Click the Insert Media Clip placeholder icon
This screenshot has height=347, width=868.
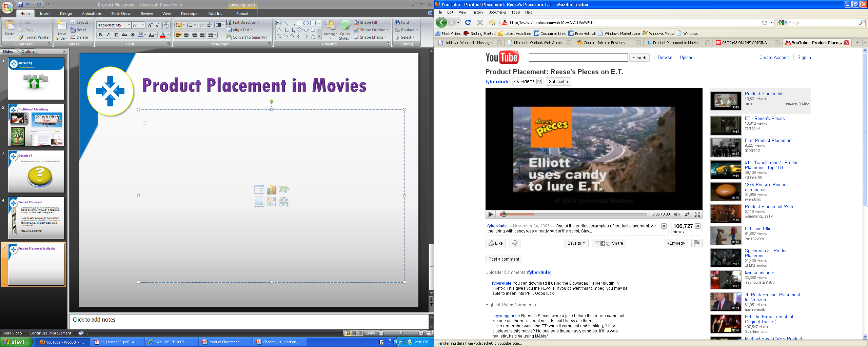[283, 202]
